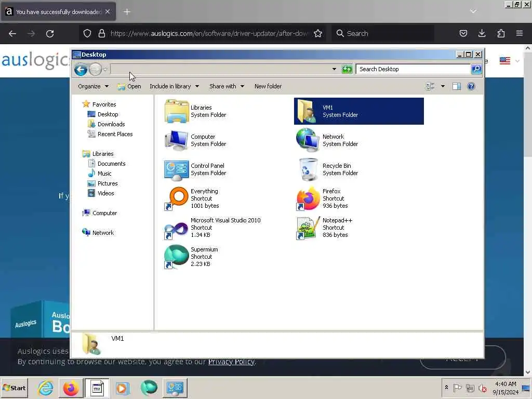The width and height of the screenshot is (532, 399).
Task: Open Firefox list all tabs chevron
Action: (x=473, y=11)
